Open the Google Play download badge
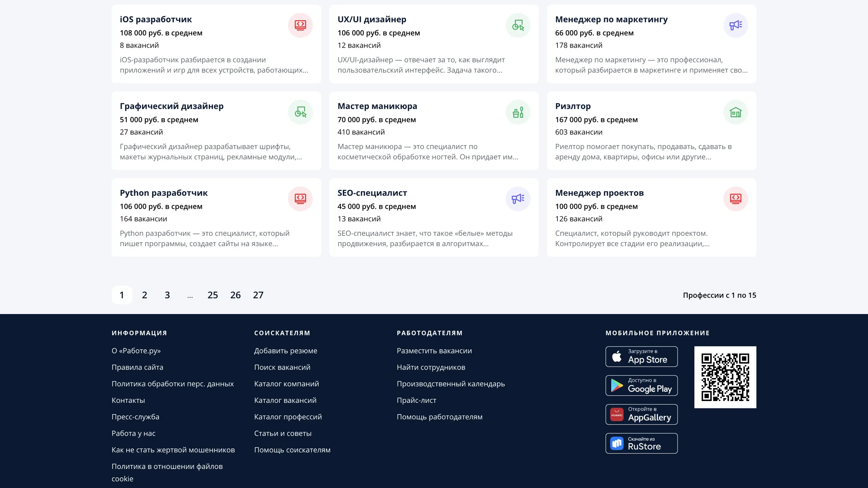The image size is (868, 488). tap(641, 385)
